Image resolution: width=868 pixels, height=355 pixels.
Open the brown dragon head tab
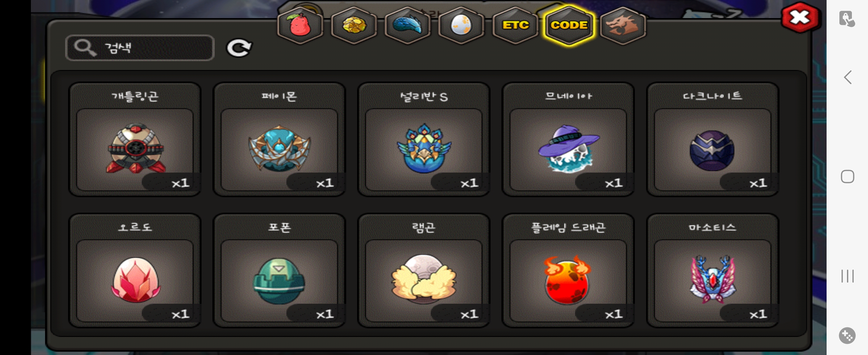(x=622, y=25)
